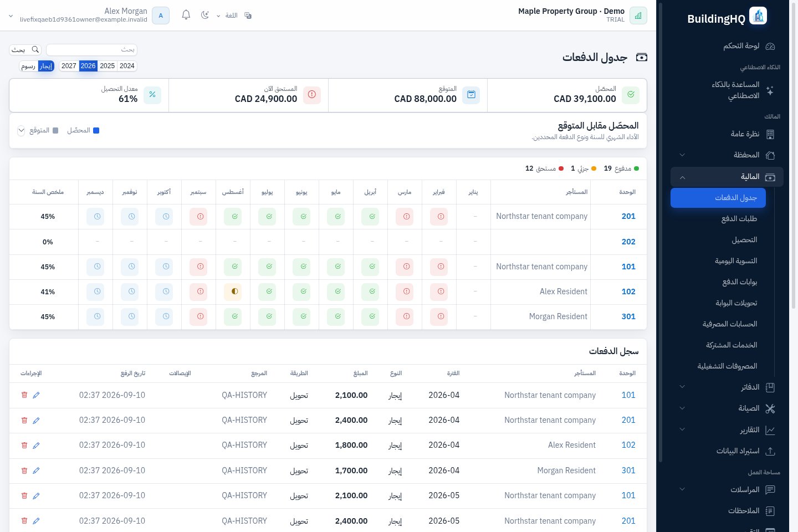798x532 pixels.
Task: Expand the "المحفظة" sidebar section
Action: tap(727, 155)
